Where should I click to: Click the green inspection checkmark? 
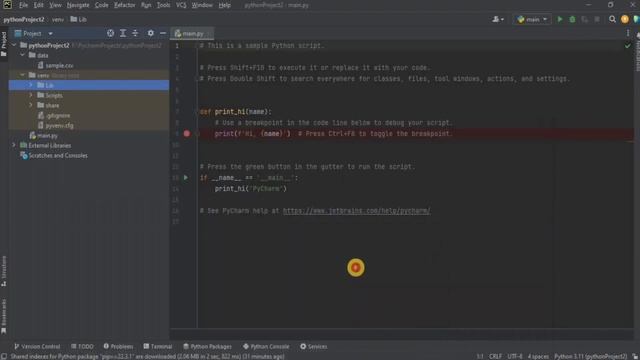(627, 46)
